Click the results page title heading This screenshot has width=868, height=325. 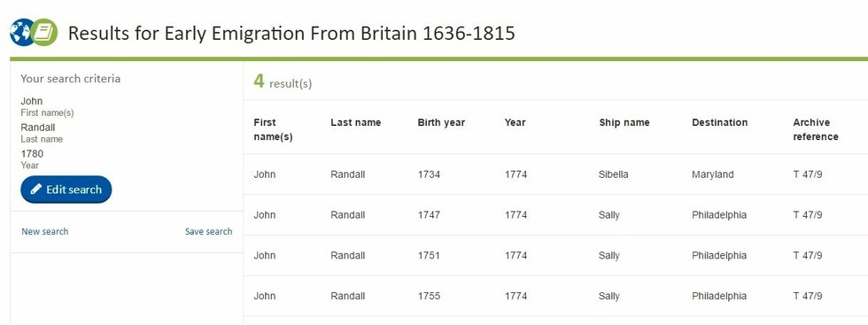291,34
